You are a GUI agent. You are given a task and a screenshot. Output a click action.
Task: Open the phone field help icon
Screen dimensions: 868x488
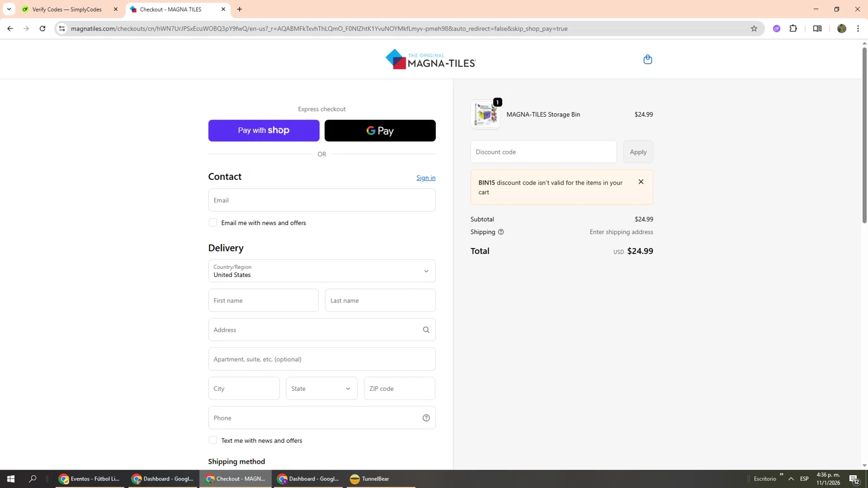(x=426, y=418)
